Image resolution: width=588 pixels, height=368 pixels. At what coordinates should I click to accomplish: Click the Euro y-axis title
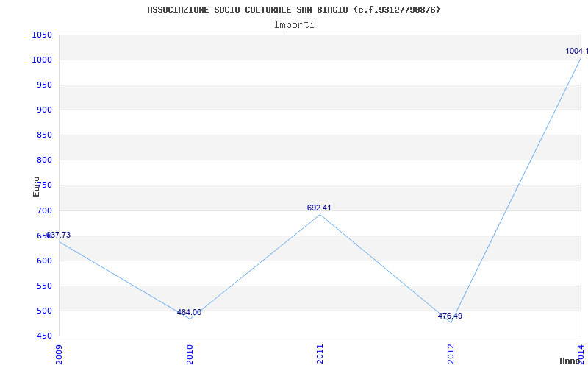[x=36, y=186]
